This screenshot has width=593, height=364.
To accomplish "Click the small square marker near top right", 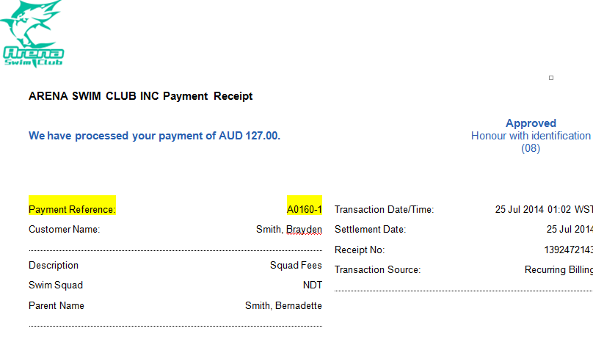I will 551,78.
